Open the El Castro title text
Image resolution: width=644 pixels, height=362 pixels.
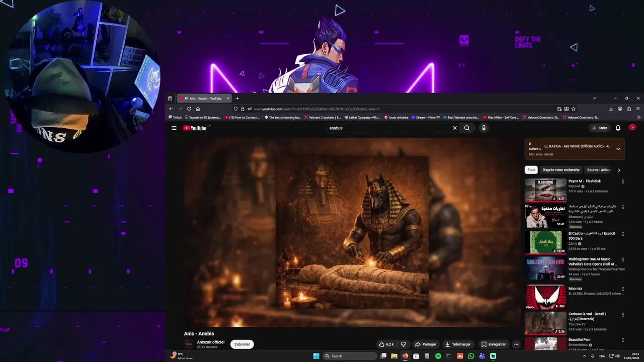tap(591, 236)
